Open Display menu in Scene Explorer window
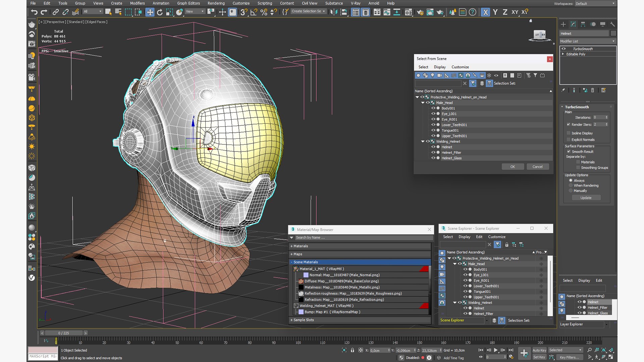The width and height of the screenshot is (644, 362). [465, 237]
